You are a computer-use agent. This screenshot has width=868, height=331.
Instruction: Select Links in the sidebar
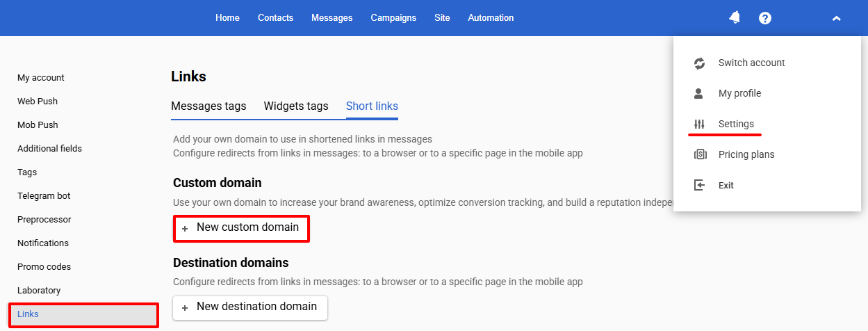83,314
